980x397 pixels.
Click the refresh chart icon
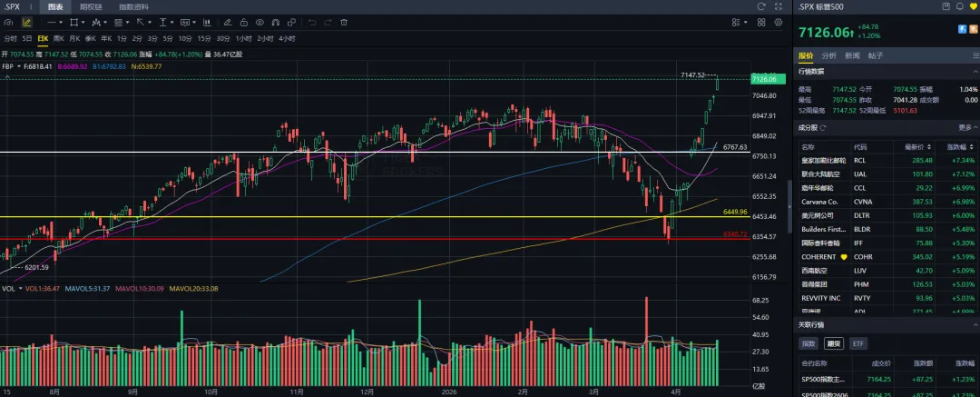tap(760, 7)
